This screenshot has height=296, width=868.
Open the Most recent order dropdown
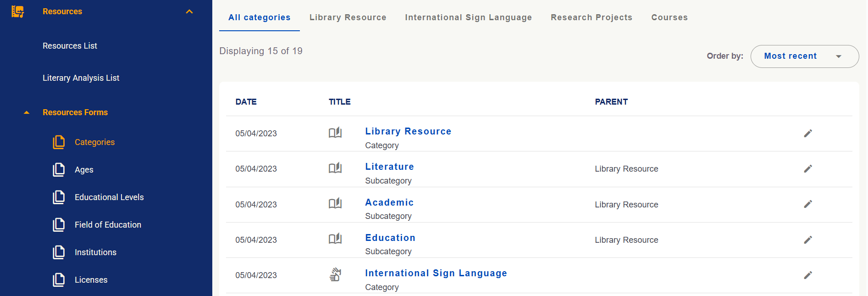click(804, 56)
